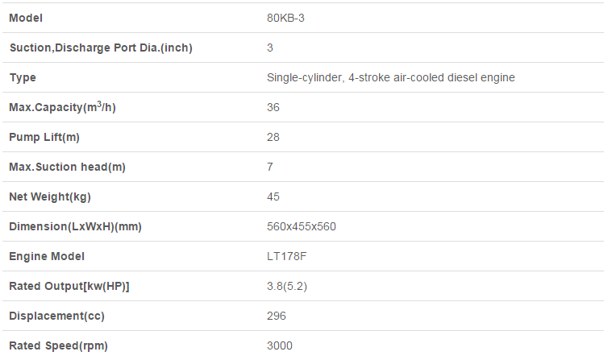The width and height of the screenshot is (612, 364).
Task: Select the 3.8(5.2) rated output value
Action: point(287,286)
